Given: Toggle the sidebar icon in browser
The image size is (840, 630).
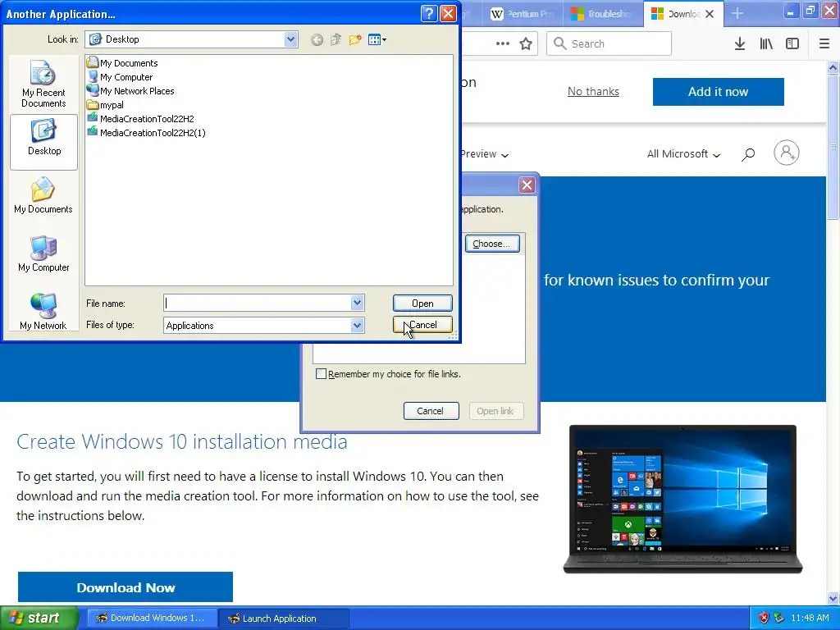Looking at the screenshot, I should point(792,43).
